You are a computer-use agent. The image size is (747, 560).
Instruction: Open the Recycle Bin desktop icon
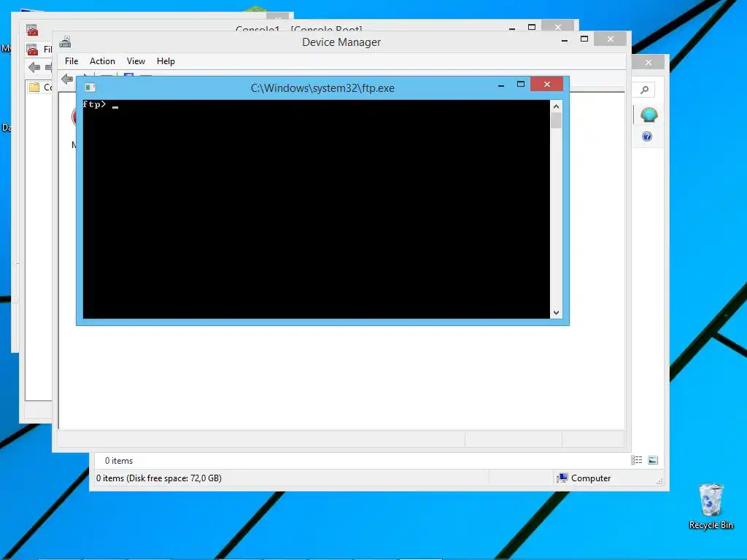click(x=711, y=506)
